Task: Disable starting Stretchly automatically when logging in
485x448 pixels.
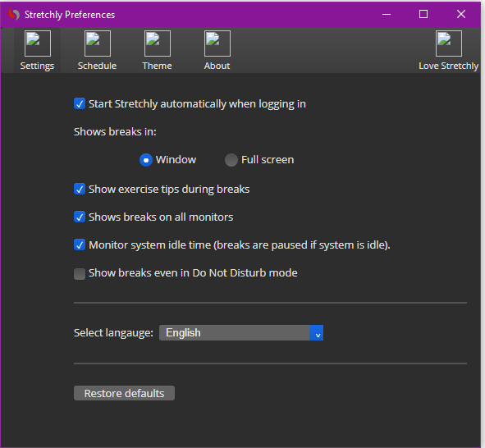Action: [80, 104]
